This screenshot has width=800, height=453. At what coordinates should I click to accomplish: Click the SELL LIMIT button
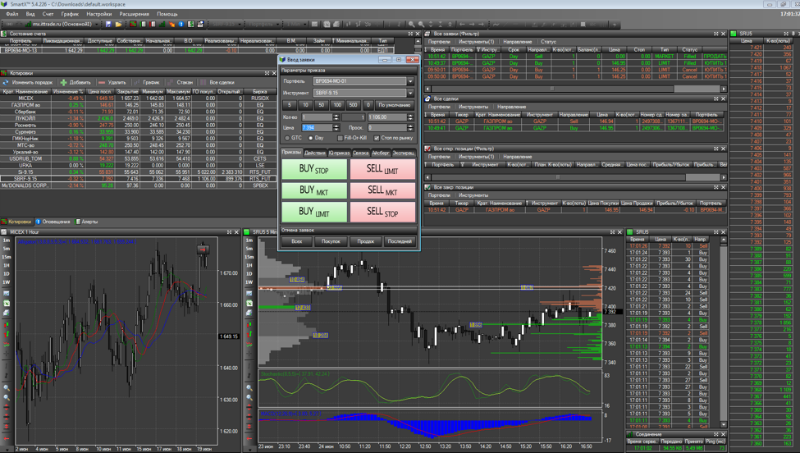pyautogui.click(x=383, y=169)
